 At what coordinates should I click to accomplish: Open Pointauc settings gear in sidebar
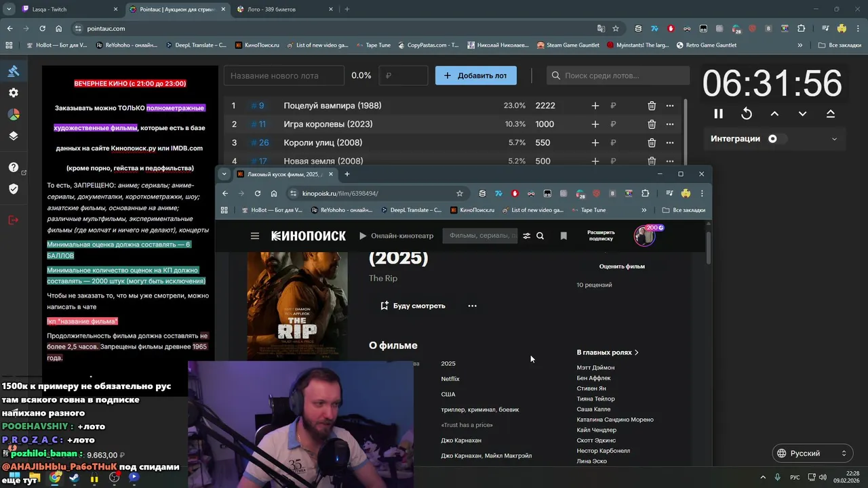(x=14, y=93)
